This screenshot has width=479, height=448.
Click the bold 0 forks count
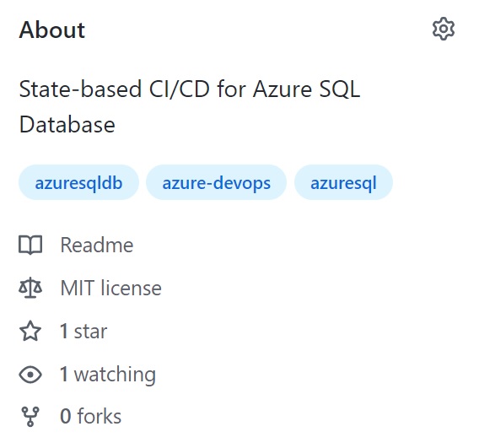tap(66, 416)
